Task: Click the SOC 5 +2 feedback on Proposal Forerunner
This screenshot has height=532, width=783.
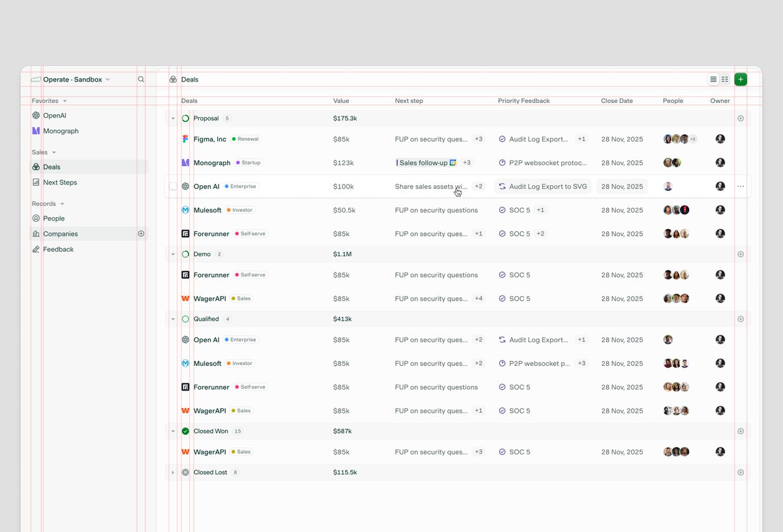Action: tap(522, 234)
